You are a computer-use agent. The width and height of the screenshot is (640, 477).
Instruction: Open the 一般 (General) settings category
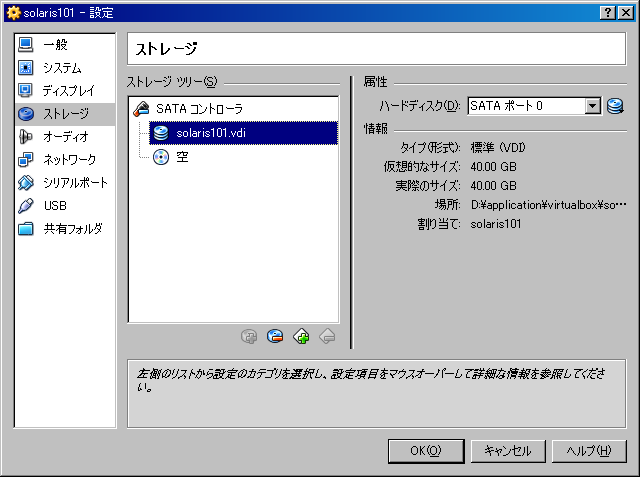[65, 44]
